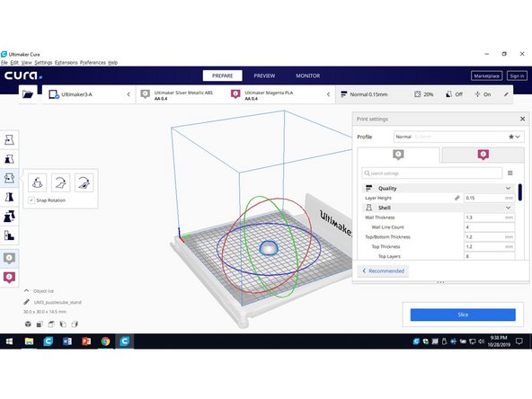Select extruder 1 tab in Print settings
The height and width of the screenshot is (399, 532).
[398, 155]
